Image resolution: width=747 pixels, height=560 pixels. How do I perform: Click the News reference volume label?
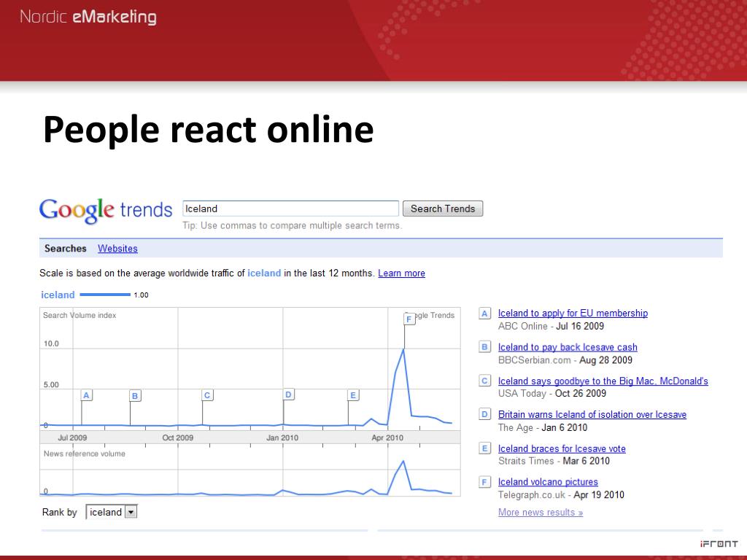(x=85, y=454)
